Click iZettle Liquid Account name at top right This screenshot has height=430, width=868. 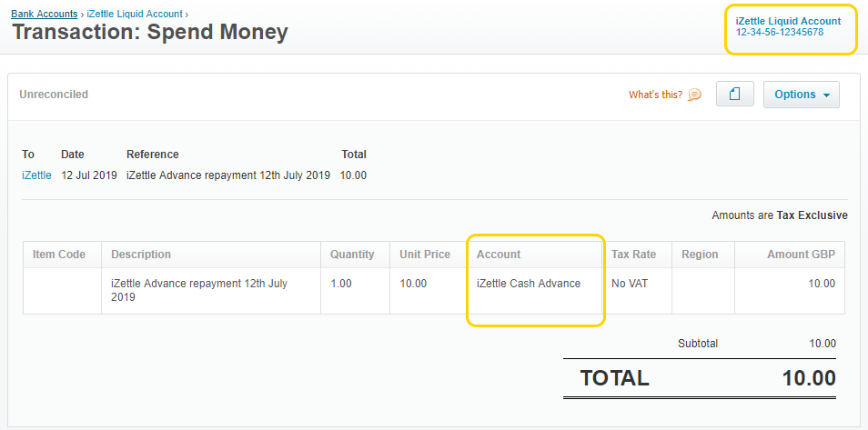[x=788, y=21]
